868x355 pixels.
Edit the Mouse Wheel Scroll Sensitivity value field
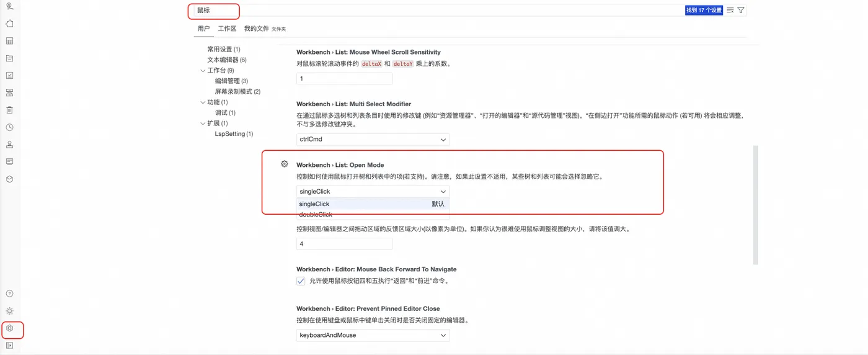point(344,79)
